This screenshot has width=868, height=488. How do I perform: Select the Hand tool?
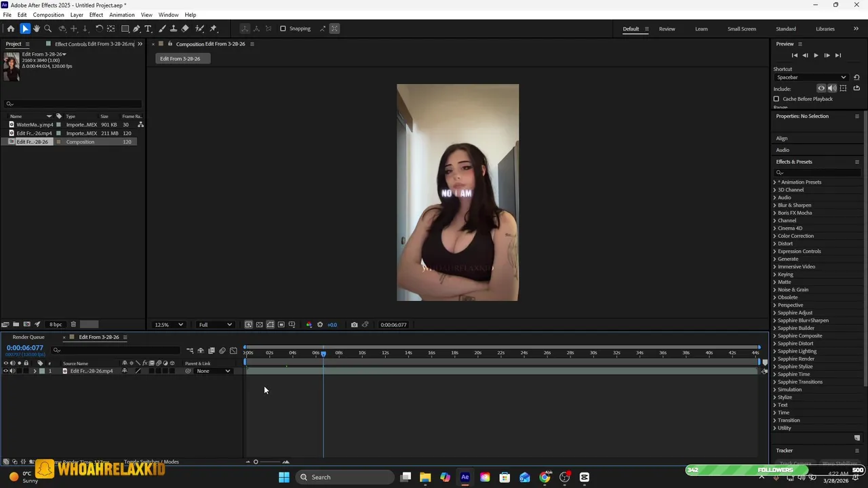tap(37, 28)
